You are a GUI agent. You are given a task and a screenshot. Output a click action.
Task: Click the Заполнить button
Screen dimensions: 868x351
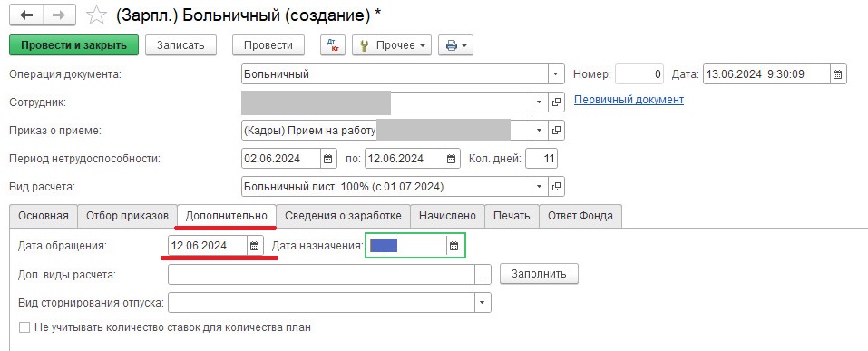539,274
